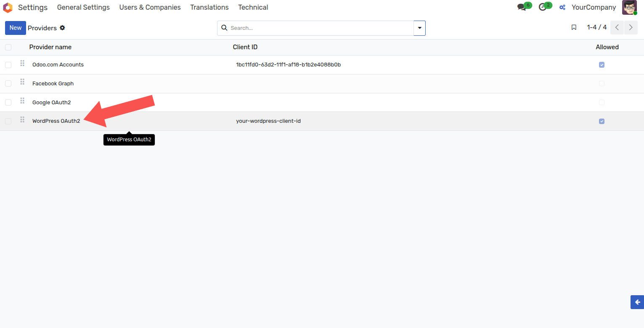Open the Users & Companies menu
Screen dimensions: 644x328
pos(150,7)
